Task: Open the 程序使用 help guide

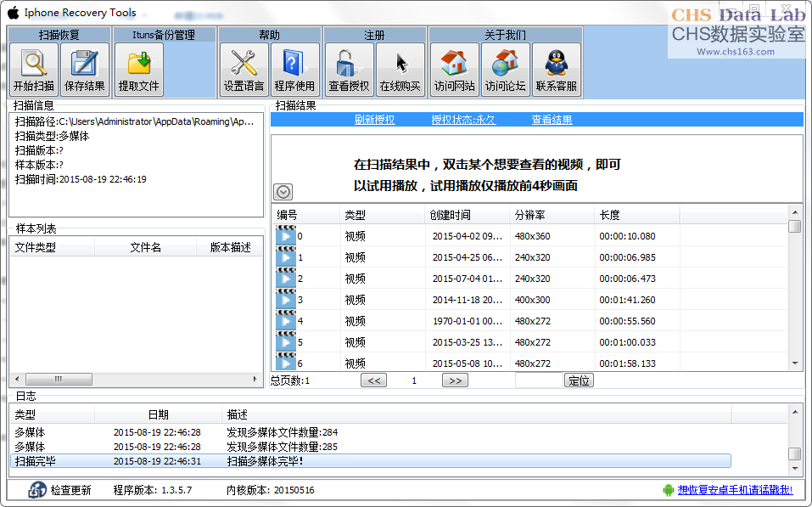Action: pos(294,70)
